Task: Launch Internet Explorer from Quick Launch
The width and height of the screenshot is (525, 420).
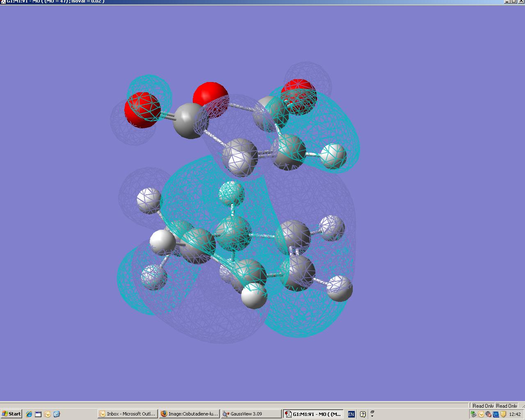Action: (29, 414)
